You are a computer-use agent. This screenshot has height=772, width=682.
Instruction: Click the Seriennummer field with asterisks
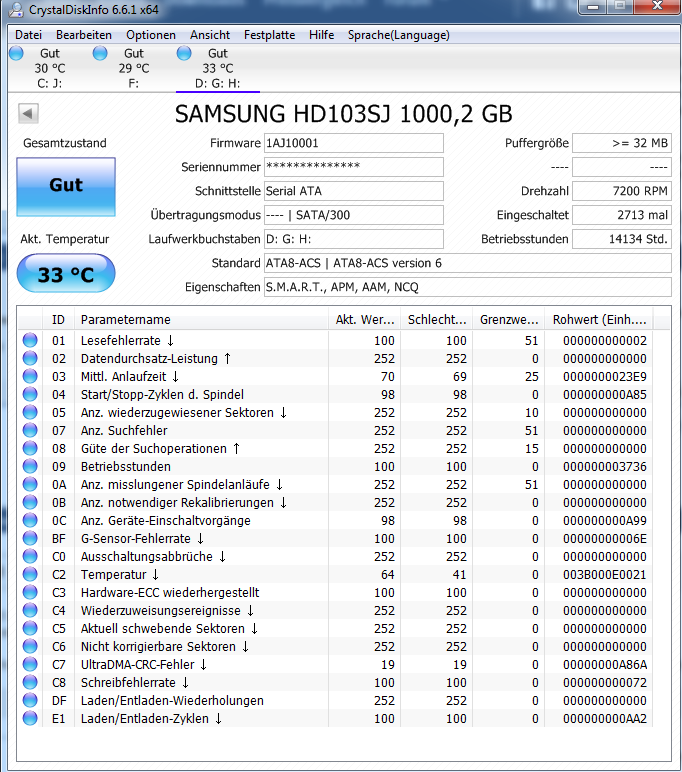pyautogui.click(x=354, y=167)
